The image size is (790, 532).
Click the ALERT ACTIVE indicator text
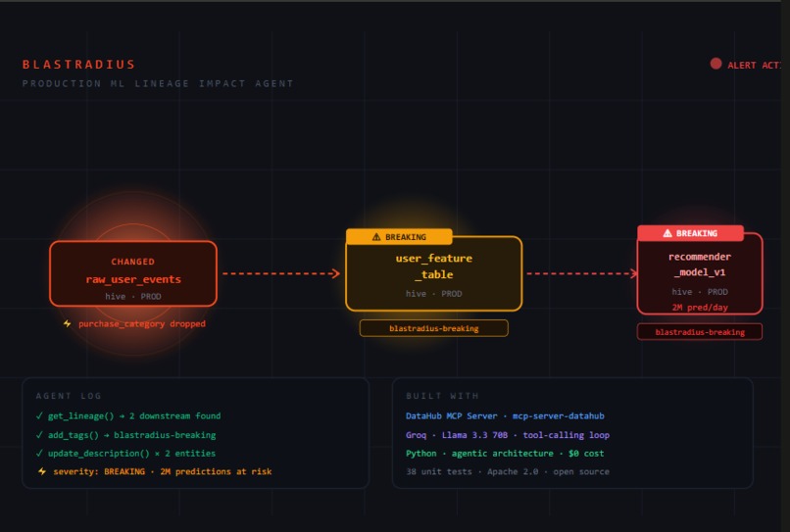(x=754, y=65)
